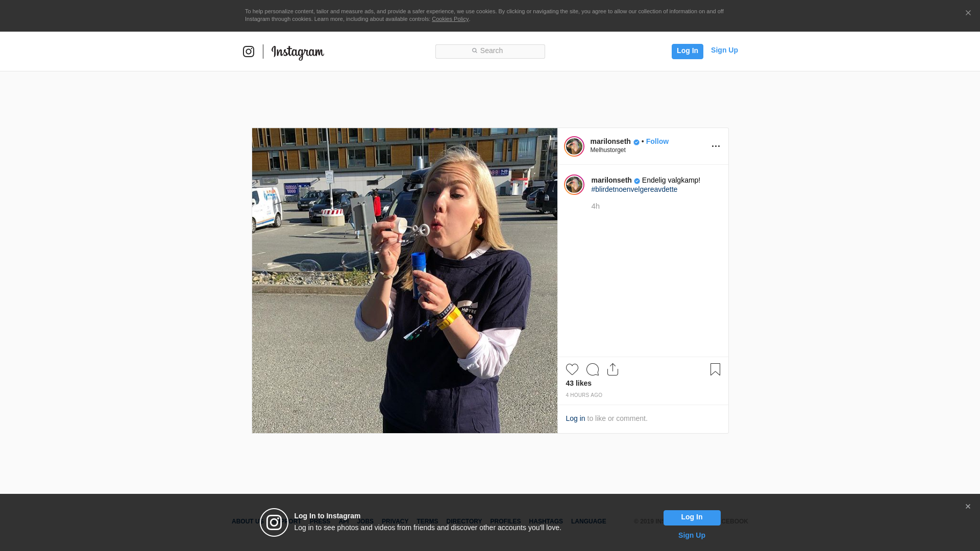Click Sign Up link in header
This screenshot has width=980, height=551.
tap(724, 50)
